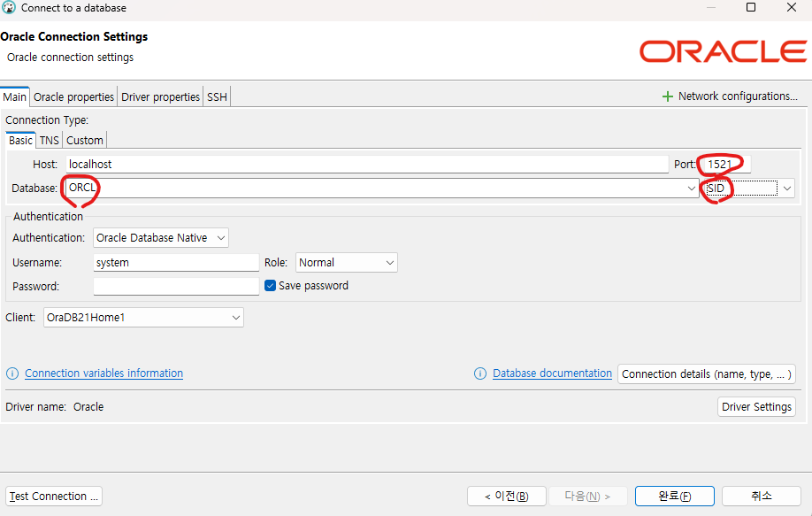Click the Oracle logo
The image size is (812, 516).
click(x=723, y=52)
